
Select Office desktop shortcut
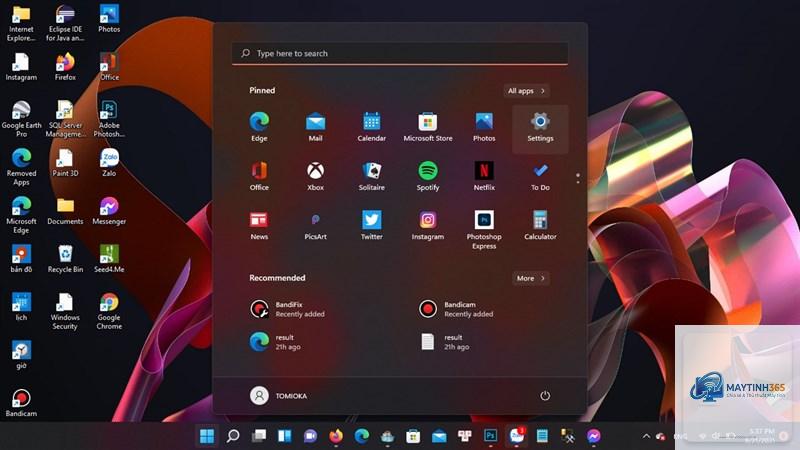pyautogui.click(x=109, y=67)
